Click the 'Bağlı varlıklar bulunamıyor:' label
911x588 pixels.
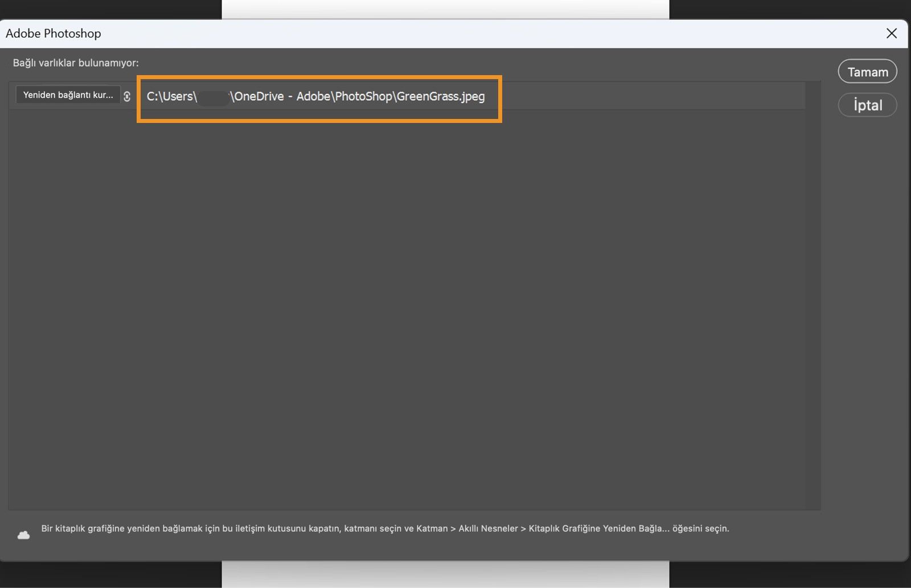[76, 63]
